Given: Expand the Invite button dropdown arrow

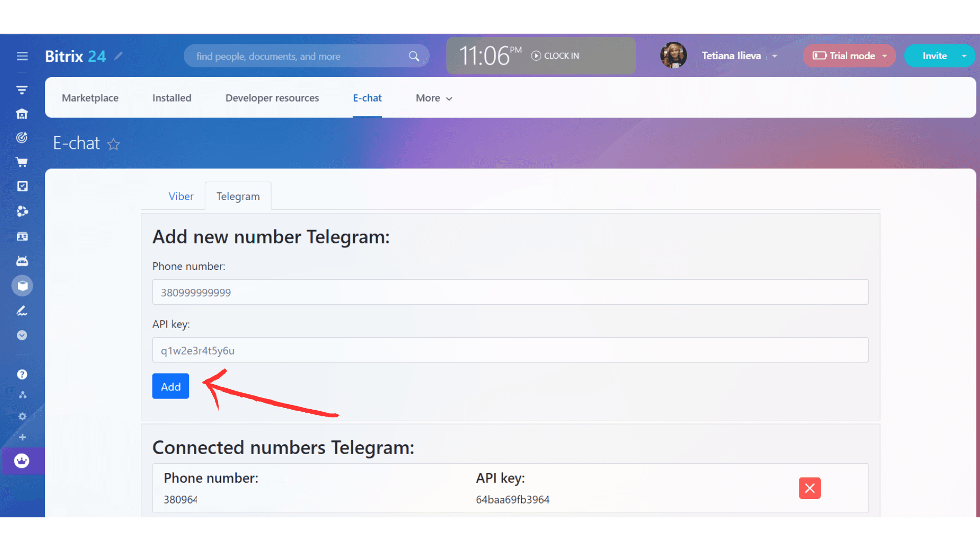Looking at the screenshot, I should (964, 56).
